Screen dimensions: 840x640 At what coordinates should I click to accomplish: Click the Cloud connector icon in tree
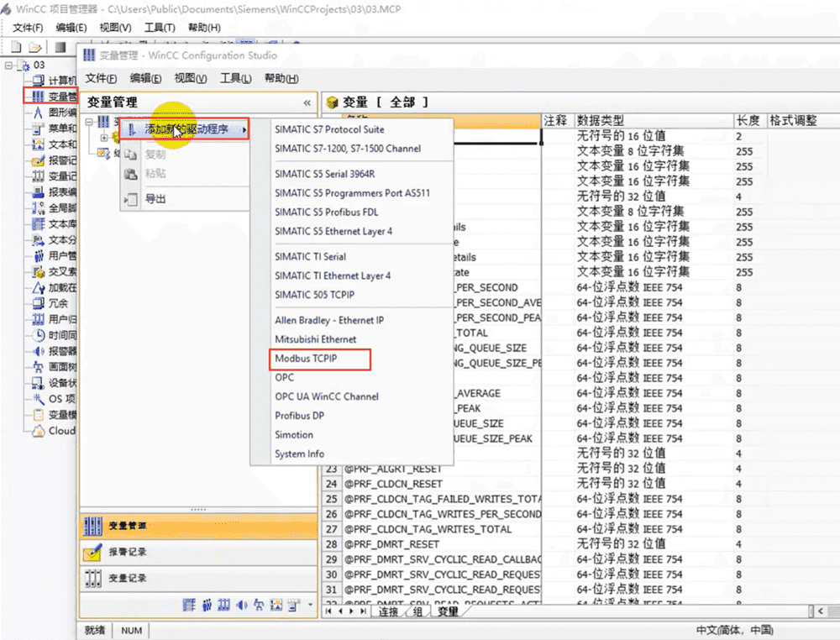point(38,431)
